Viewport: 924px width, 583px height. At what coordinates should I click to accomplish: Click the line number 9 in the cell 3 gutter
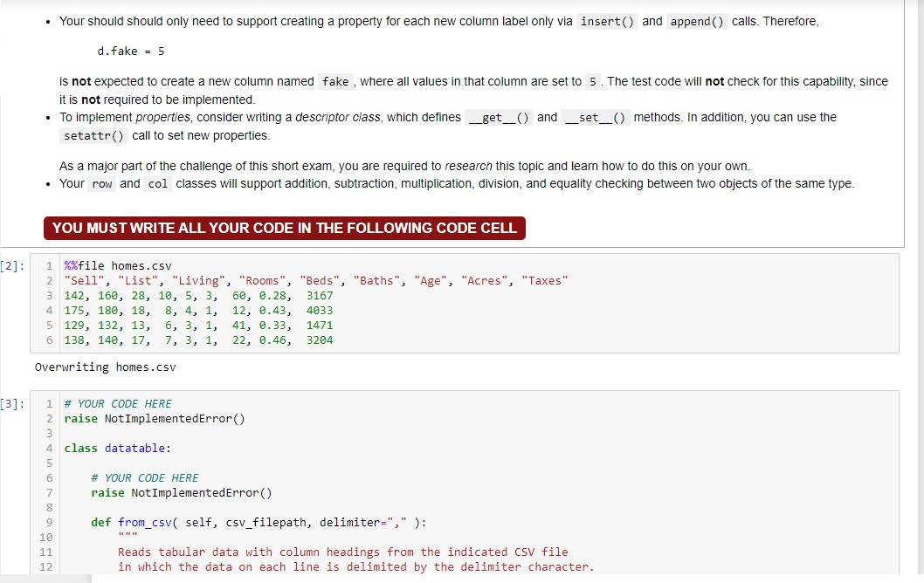click(x=49, y=523)
